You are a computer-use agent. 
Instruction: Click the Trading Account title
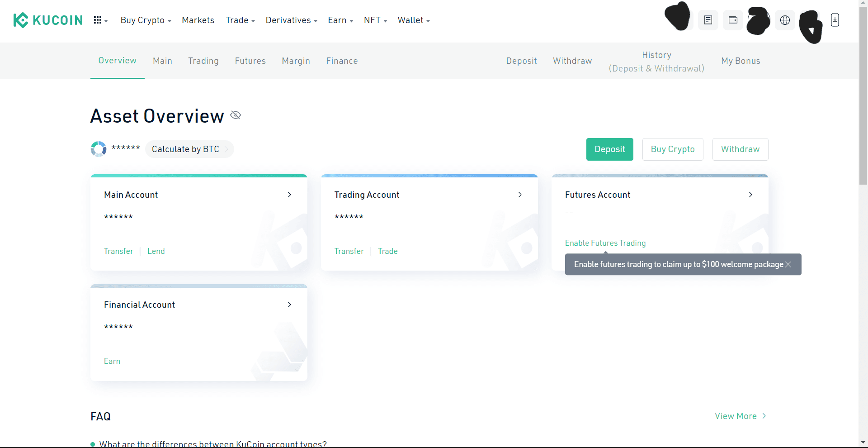(367, 195)
